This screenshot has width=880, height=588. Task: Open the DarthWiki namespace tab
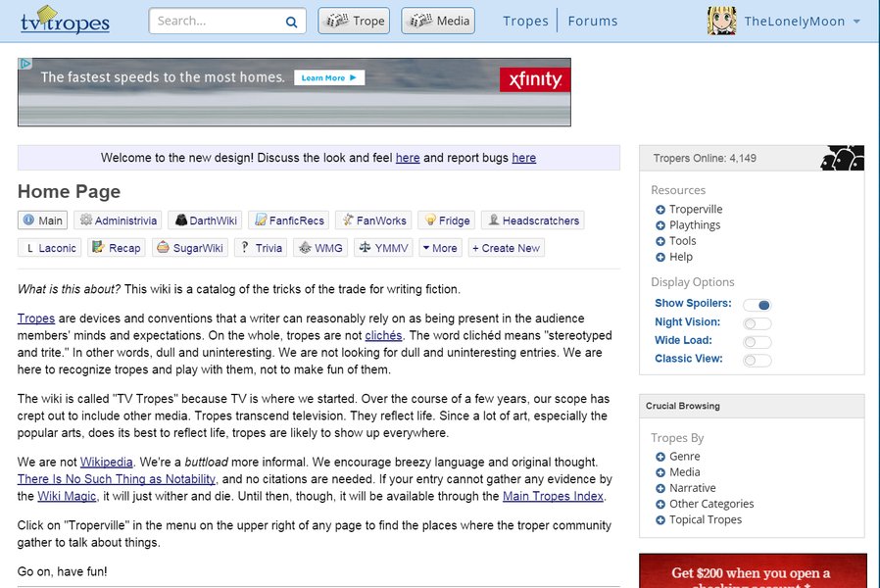pyautogui.click(x=206, y=220)
